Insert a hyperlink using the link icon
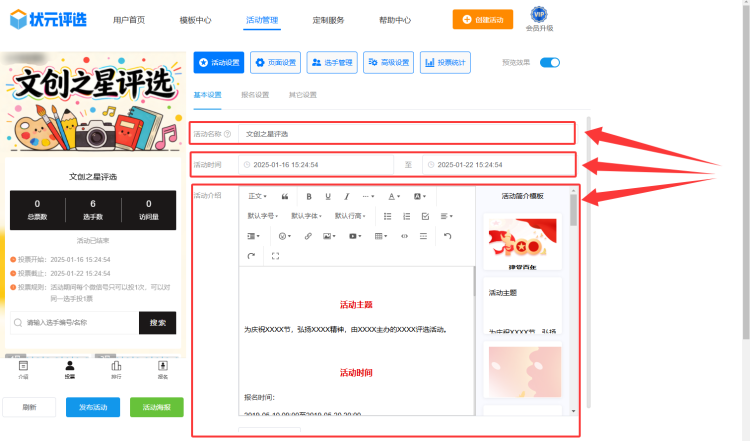 308,236
